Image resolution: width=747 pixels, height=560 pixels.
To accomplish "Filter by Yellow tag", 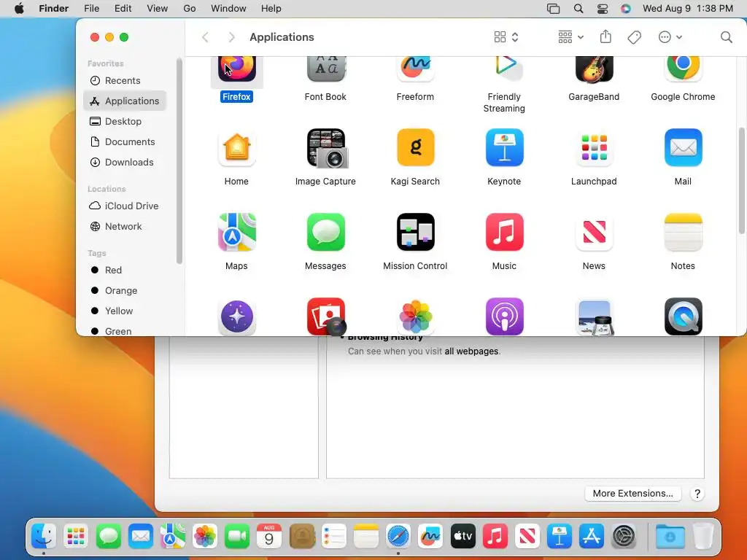I will (x=125, y=311).
